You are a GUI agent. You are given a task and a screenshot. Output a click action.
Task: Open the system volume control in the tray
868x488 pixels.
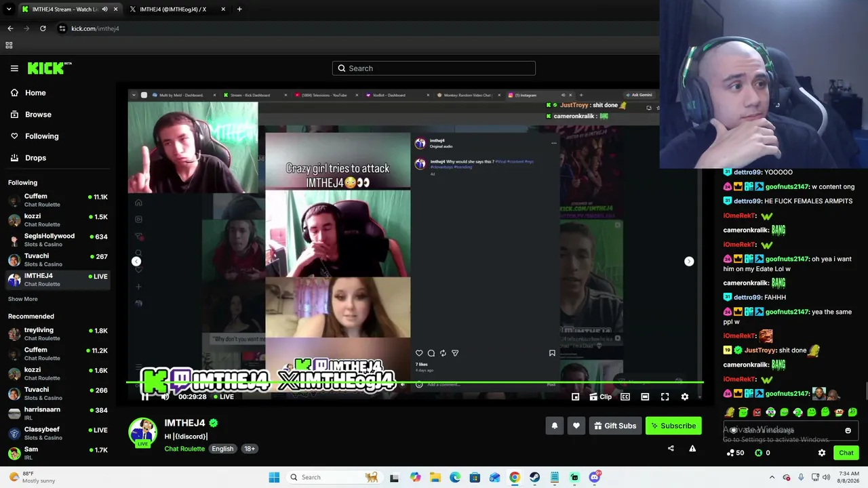tap(827, 477)
